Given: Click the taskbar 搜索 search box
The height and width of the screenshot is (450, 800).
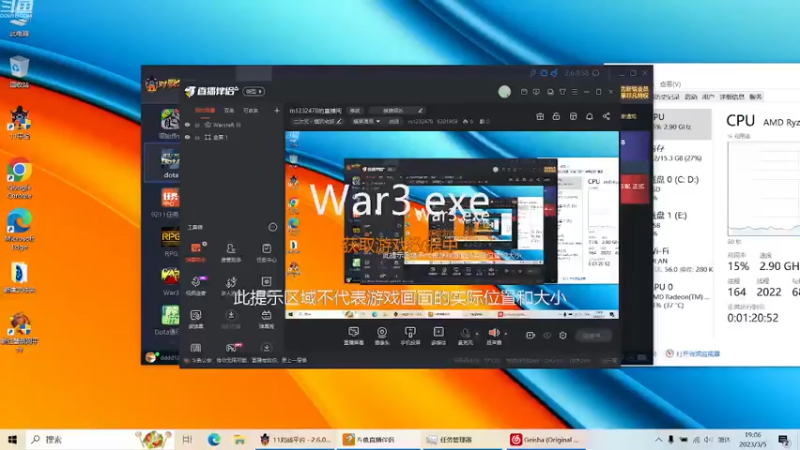Looking at the screenshot, I should 98,439.
